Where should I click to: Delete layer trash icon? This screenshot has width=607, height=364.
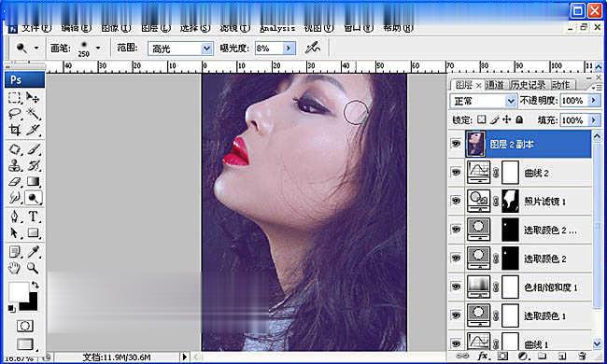coord(582,356)
